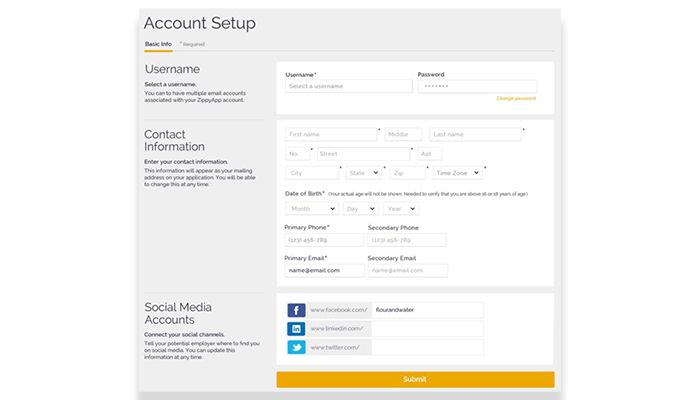This screenshot has width=700, height=400.
Task: Submit the account setup form
Action: (x=415, y=379)
